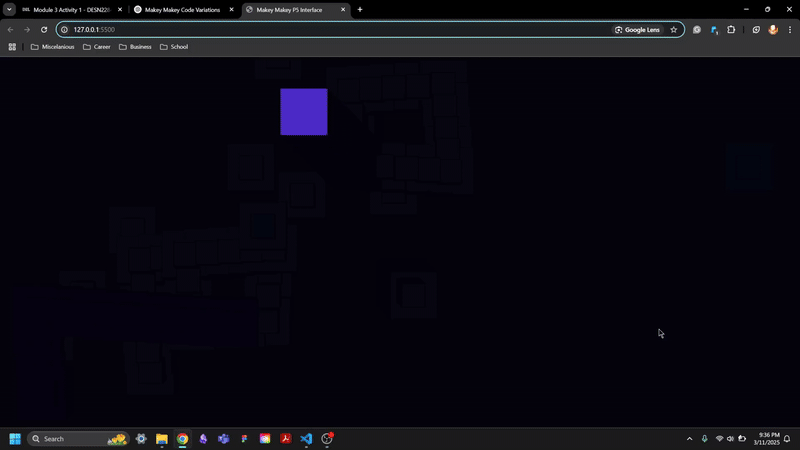Screen dimensions: 800x450
Task: Launch Figma from the taskbar
Action: point(244,439)
